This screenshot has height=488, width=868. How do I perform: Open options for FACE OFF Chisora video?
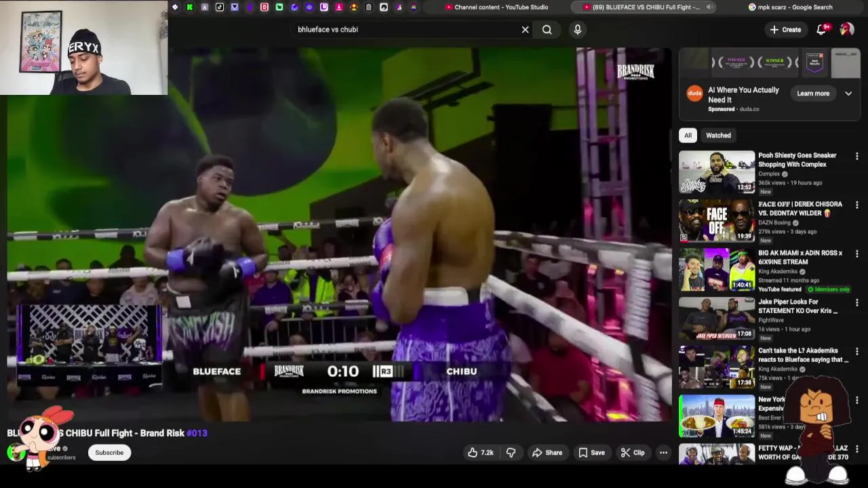click(856, 205)
